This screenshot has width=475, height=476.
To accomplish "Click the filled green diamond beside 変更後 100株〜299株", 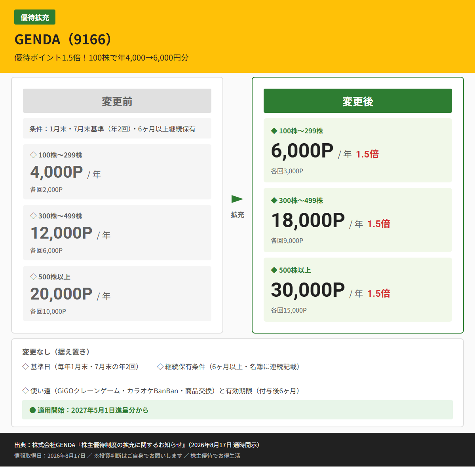I will click(274, 131).
